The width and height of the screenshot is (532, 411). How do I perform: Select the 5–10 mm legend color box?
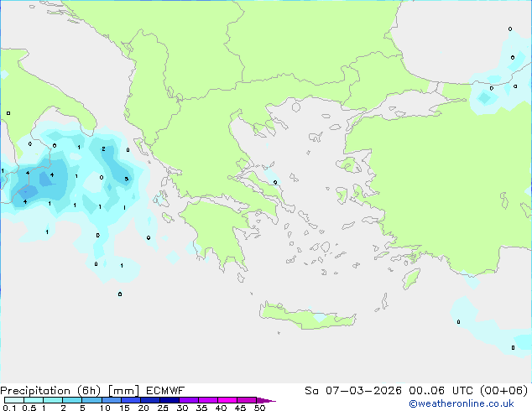click(x=91, y=400)
